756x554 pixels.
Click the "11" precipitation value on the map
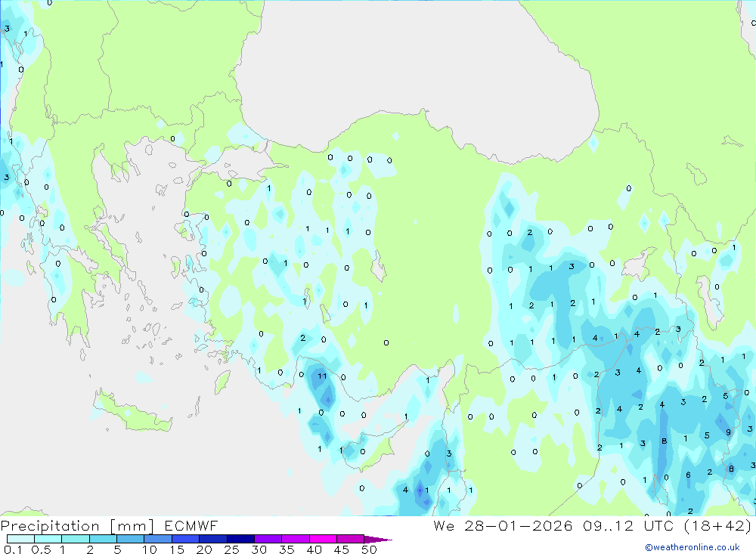(322, 376)
